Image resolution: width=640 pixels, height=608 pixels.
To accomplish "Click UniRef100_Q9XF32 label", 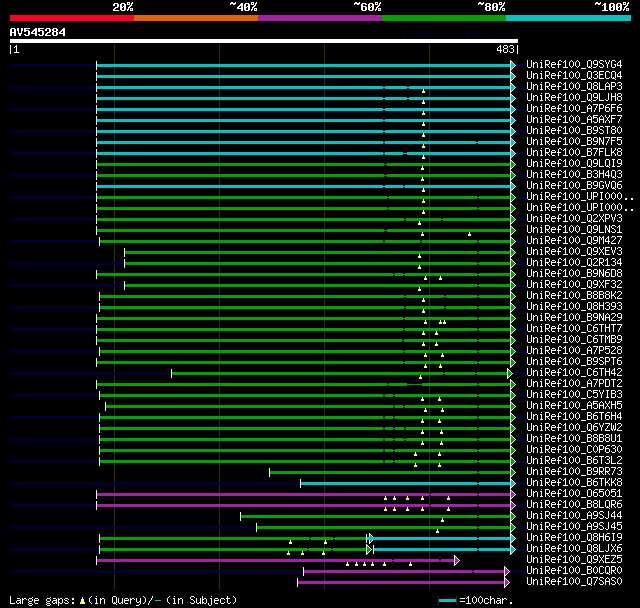I will point(574,285).
